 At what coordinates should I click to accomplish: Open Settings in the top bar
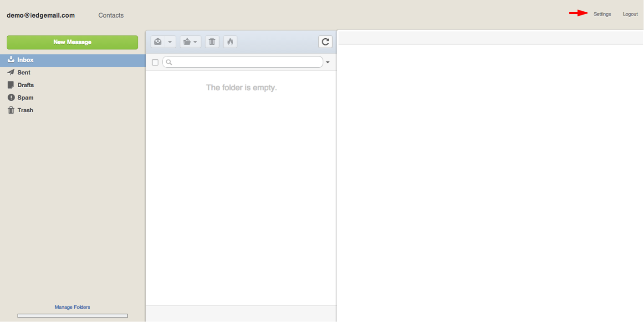tap(602, 14)
